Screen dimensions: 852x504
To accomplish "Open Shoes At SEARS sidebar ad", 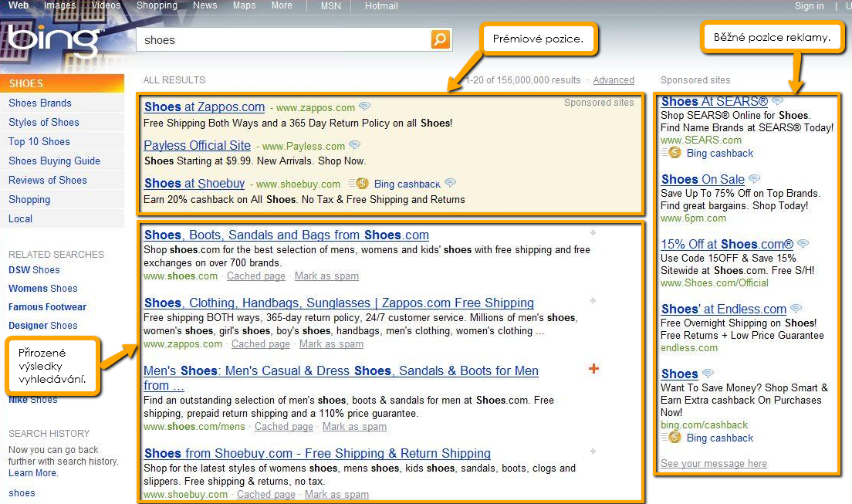I will point(715,102).
